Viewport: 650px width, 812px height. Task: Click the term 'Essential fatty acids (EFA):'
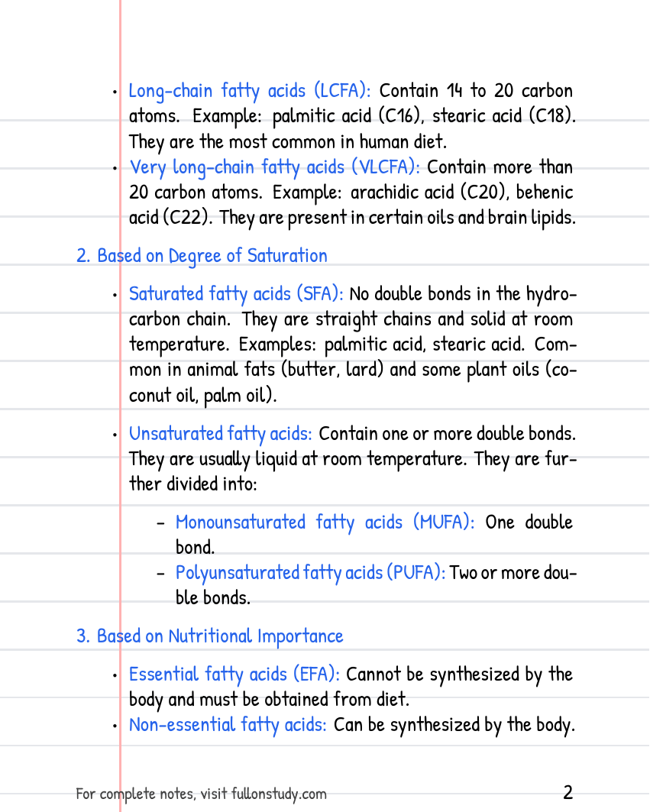coord(234,675)
